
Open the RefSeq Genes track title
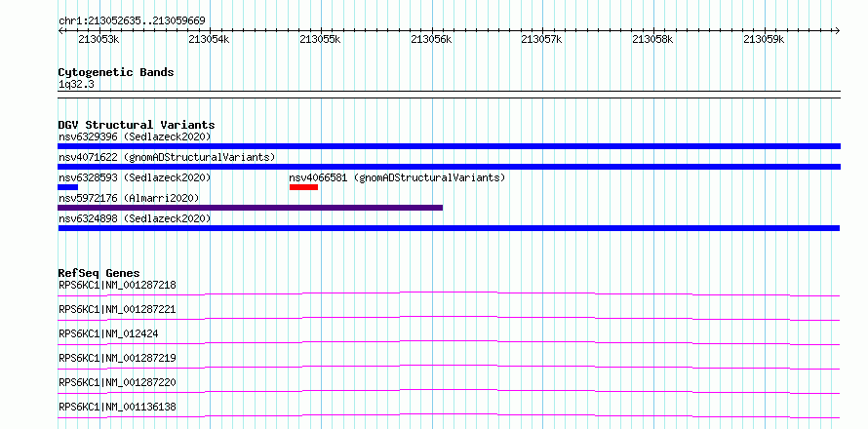click(99, 273)
